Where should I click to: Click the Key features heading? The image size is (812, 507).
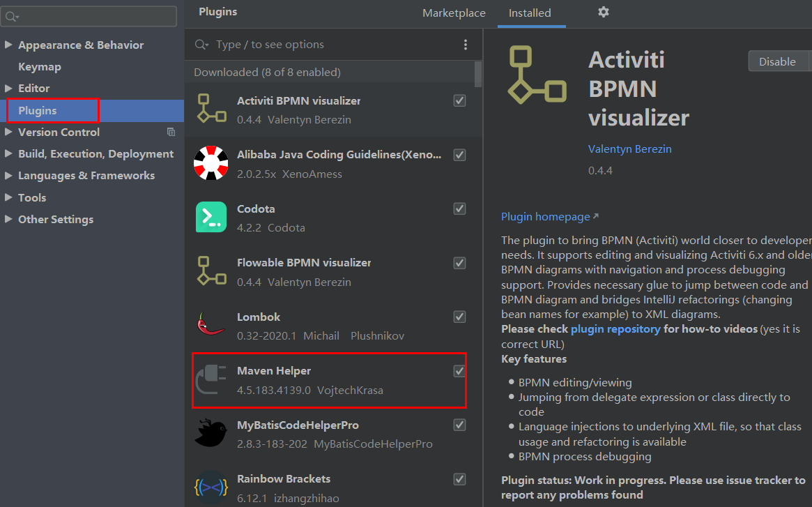[x=534, y=358]
